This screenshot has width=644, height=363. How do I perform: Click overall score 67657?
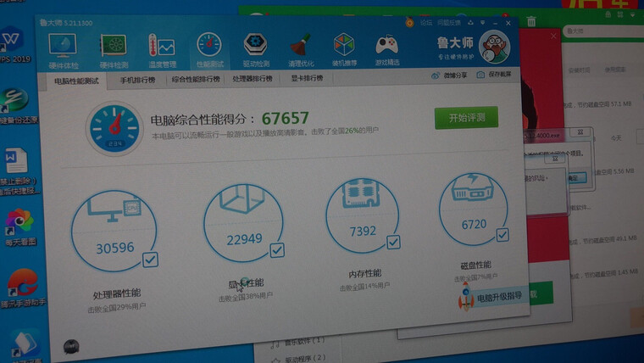[x=285, y=119]
